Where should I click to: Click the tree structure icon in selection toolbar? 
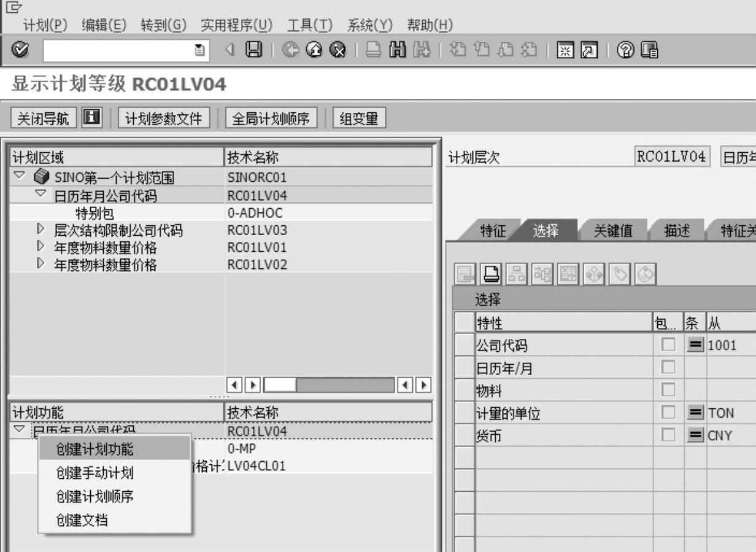tap(541, 274)
